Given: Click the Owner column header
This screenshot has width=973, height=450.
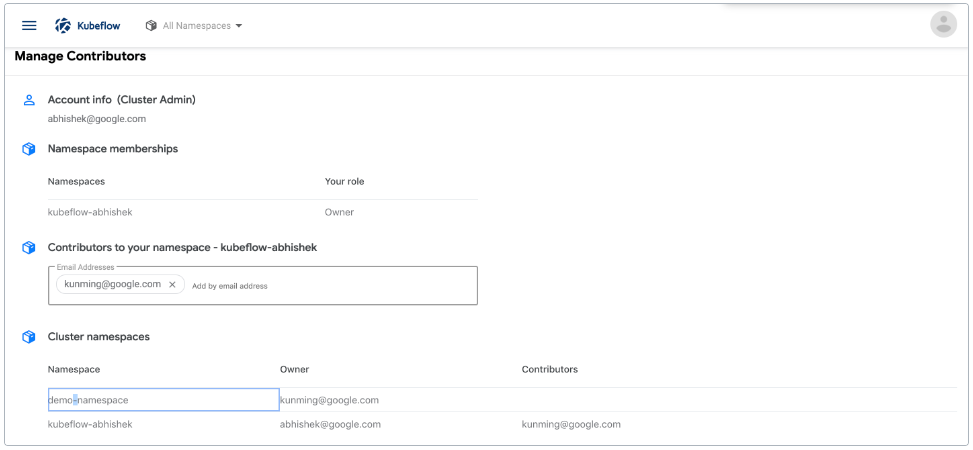Looking at the screenshot, I should (294, 369).
